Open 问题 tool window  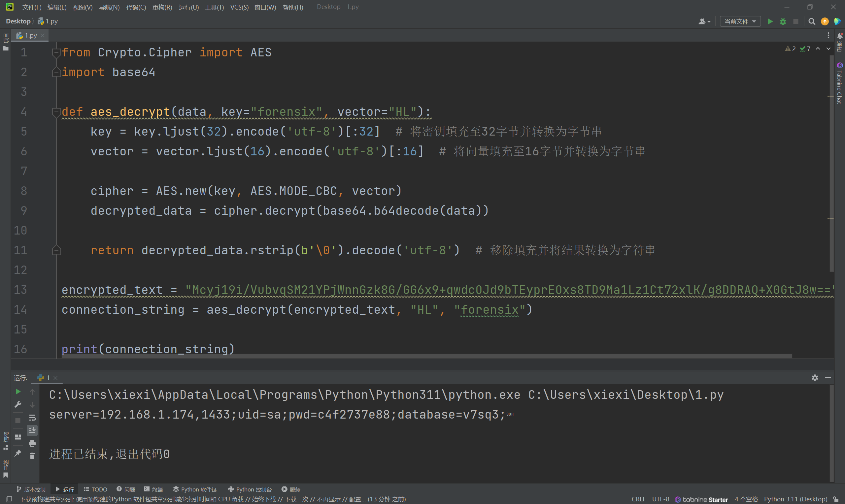[126, 489]
